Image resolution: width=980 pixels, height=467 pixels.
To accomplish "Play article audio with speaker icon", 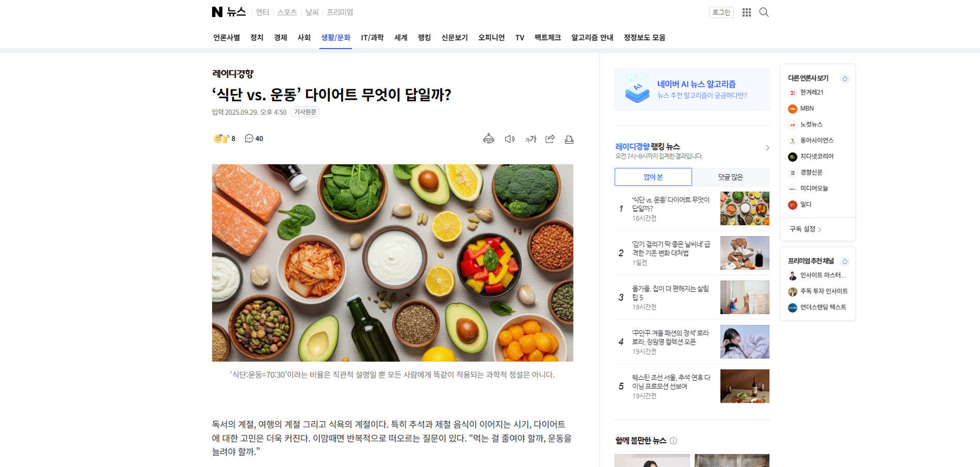I will pos(509,139).
